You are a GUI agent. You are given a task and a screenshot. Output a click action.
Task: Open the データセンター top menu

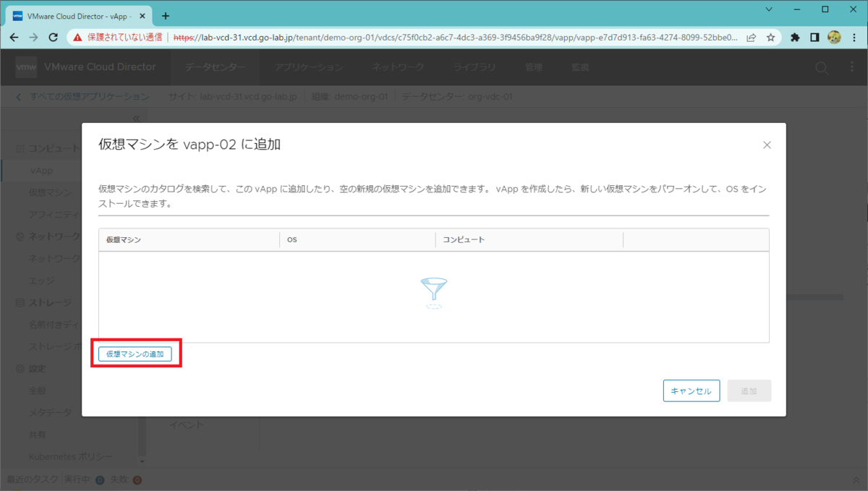click(x=214, y=67)
